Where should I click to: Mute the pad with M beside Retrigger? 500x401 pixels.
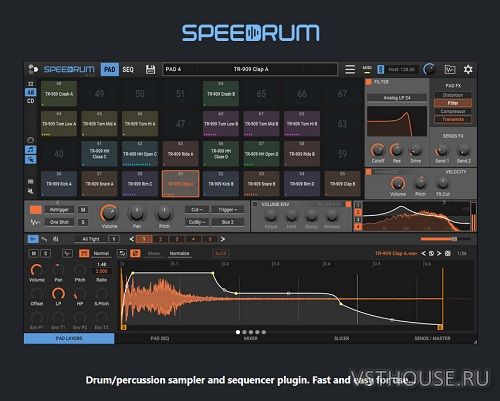pyautogui.click(x=83, y=210)
